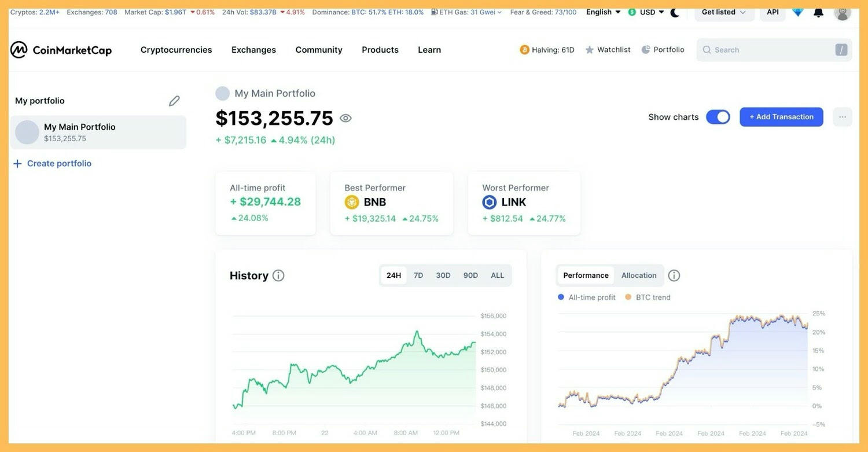Click the History info icon
Image resolution: width=868 pixels, height=452 pixels.
pyautogui.click(x=278, y=275)
